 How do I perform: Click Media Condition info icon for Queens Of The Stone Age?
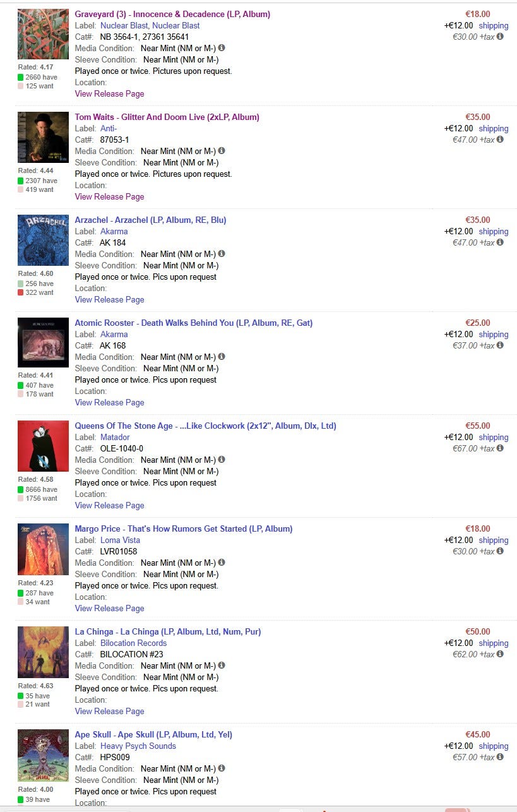[x=222, y=460]
